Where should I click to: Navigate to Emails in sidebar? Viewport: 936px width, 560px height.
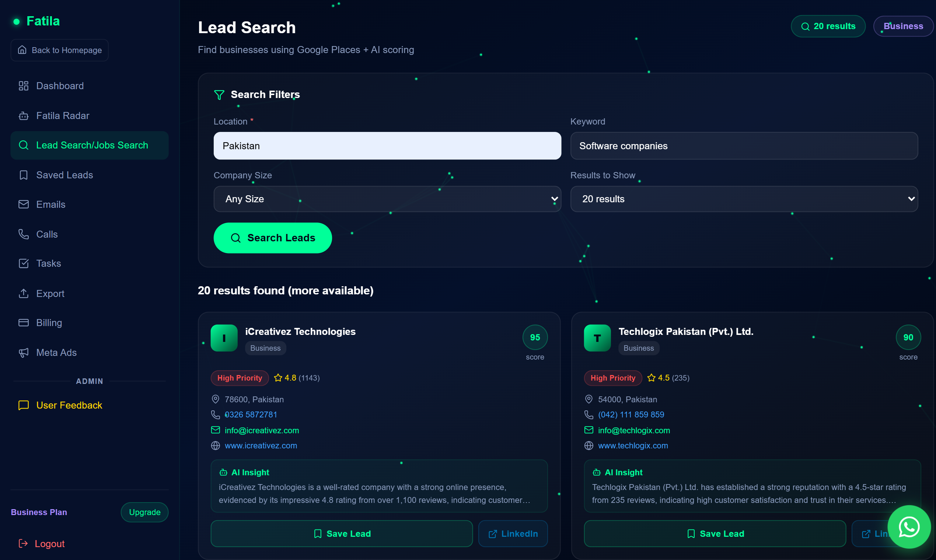[90, 204]
